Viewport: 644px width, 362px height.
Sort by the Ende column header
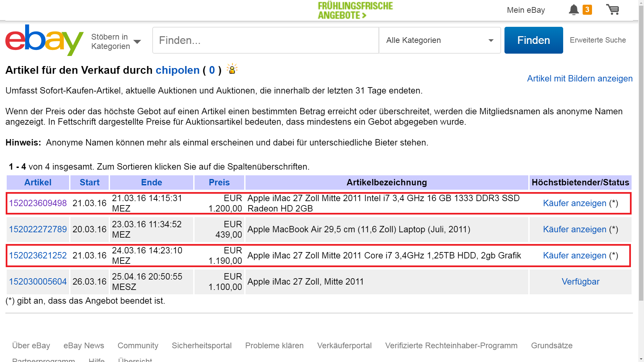click(x=152, y=182)
